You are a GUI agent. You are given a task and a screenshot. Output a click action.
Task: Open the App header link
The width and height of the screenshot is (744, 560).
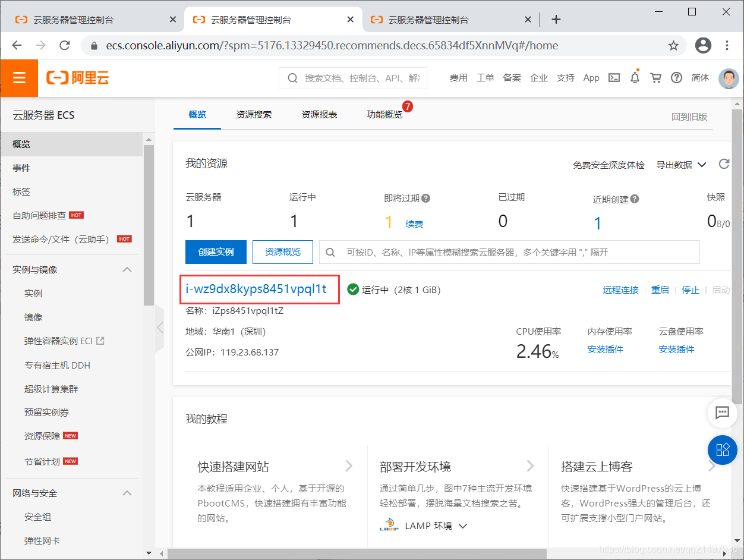click(x=591, y=78)
